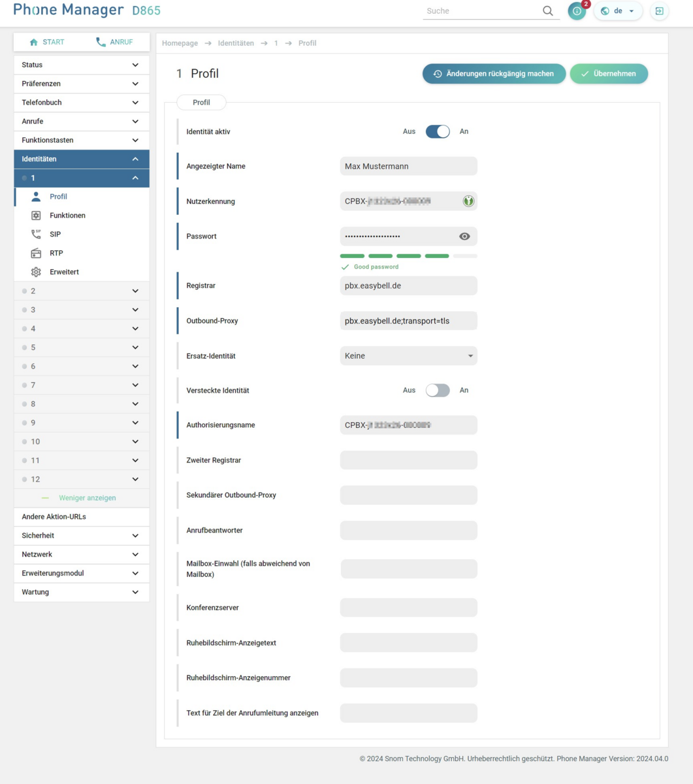Click the password strength indicator bar

click(x=408, y=256)
